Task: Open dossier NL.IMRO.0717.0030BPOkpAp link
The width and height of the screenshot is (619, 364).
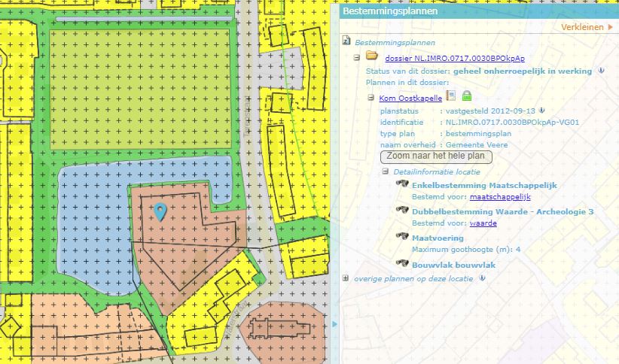Action: click(x=455, y=59)
